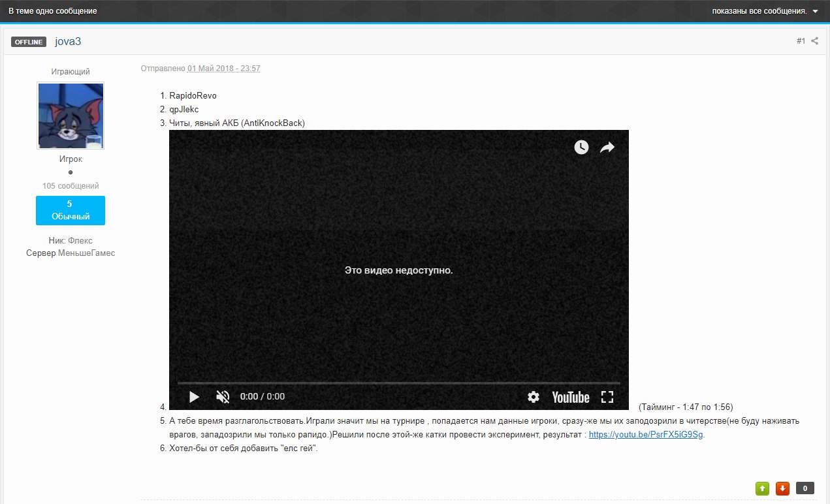Image resolution: width=830 pixels, height=504 pixels.
Task: Expand the 'показаны все сообщения' dropdown
Action: pos(765,11)
